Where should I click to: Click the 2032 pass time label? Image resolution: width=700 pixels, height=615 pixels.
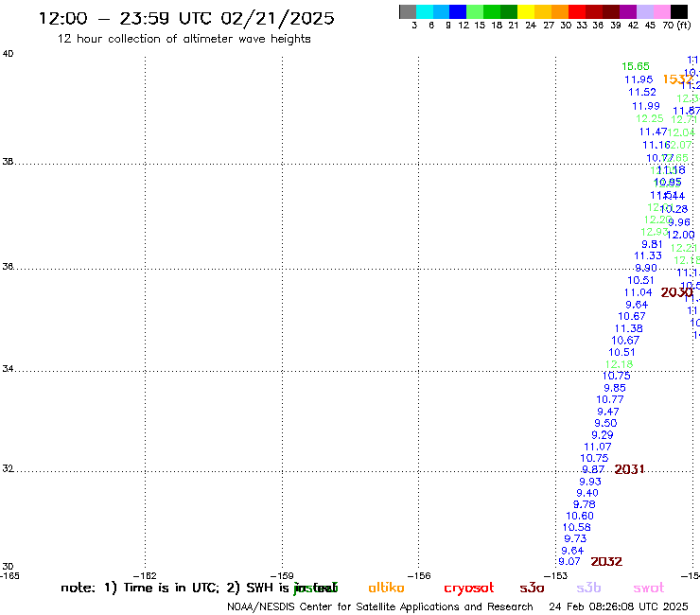click(x=606, y=561)
